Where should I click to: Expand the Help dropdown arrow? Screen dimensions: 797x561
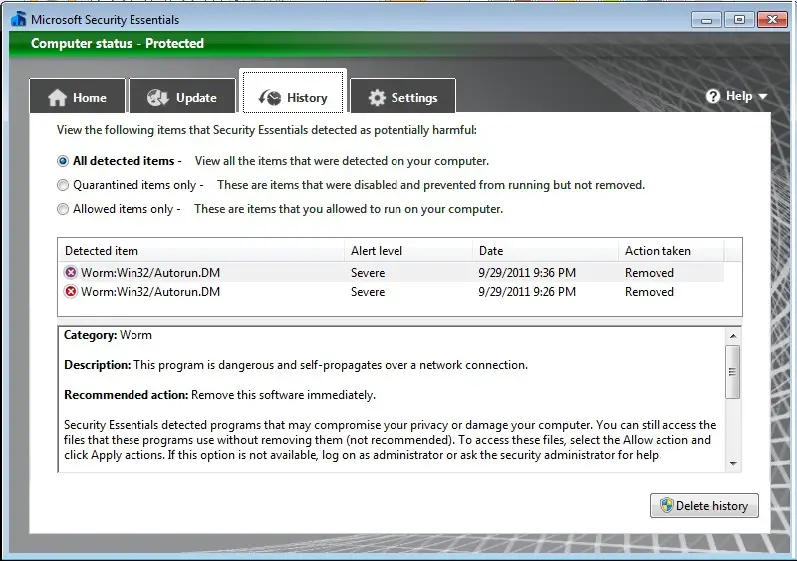click(762, 96)
